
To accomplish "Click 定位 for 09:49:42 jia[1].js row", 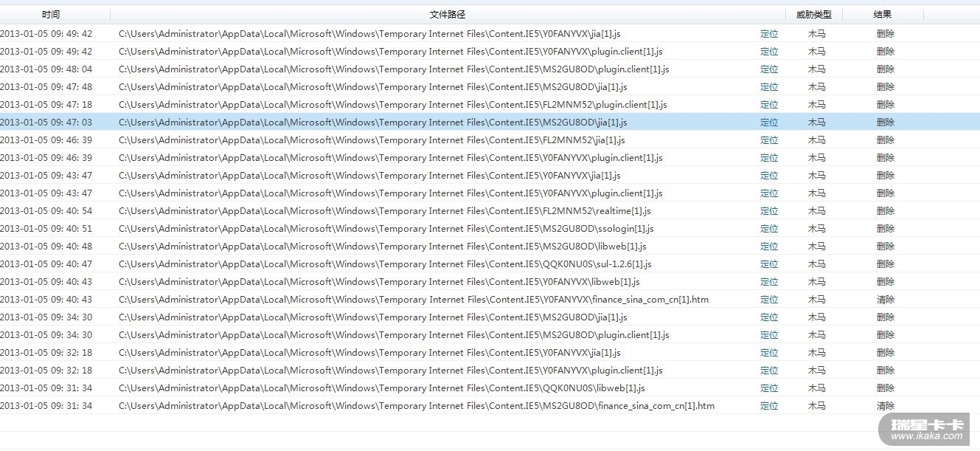I will (x=769, y=34).
